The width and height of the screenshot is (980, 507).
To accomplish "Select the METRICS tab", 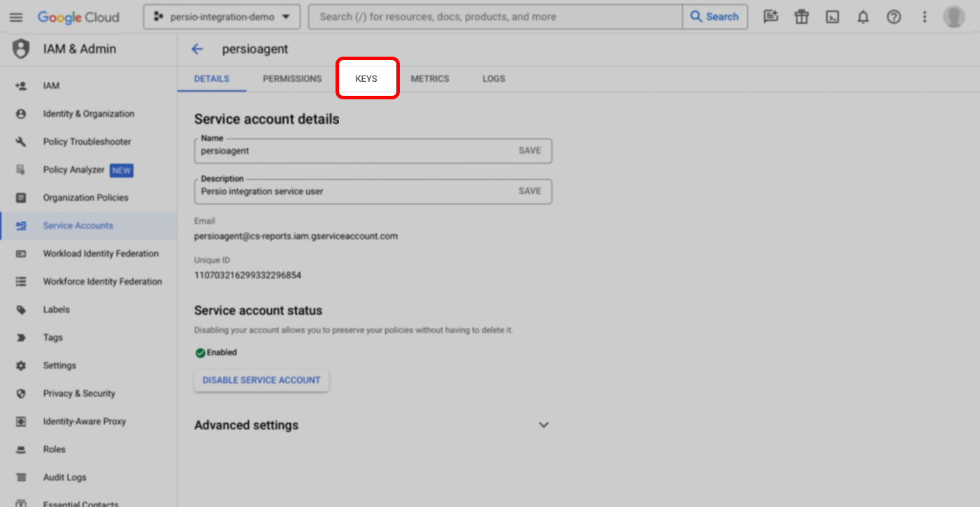I will click(430, 78).
